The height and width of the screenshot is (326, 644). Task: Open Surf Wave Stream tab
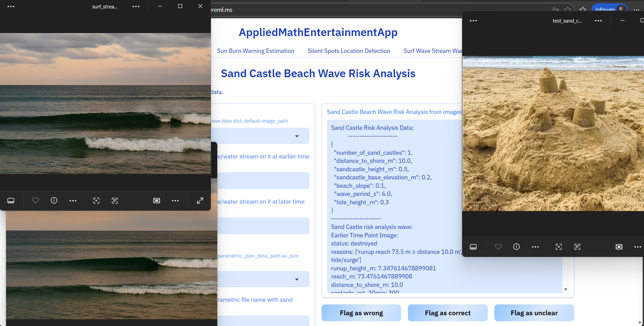point(433,51)
